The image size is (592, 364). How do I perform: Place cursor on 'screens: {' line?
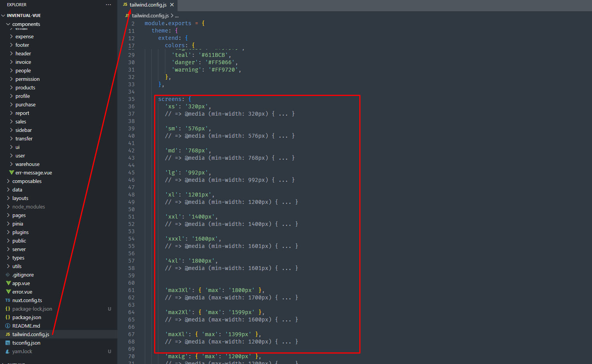pos(175,99)
